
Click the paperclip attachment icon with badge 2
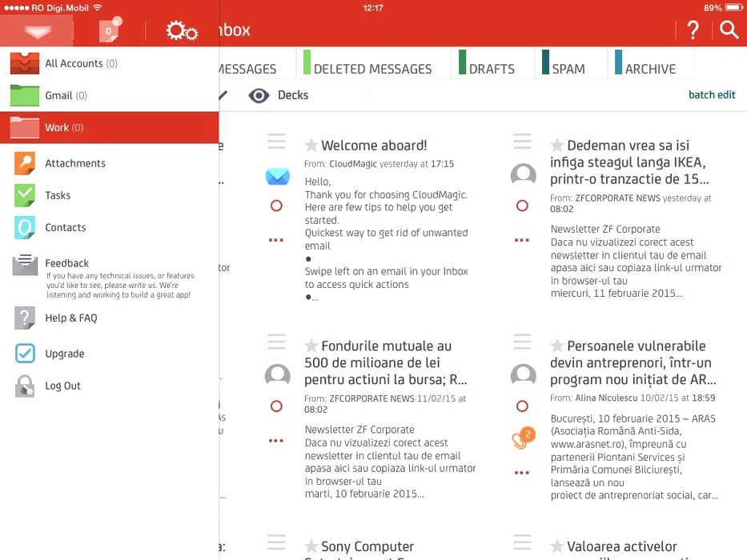(x=521, y=439)
